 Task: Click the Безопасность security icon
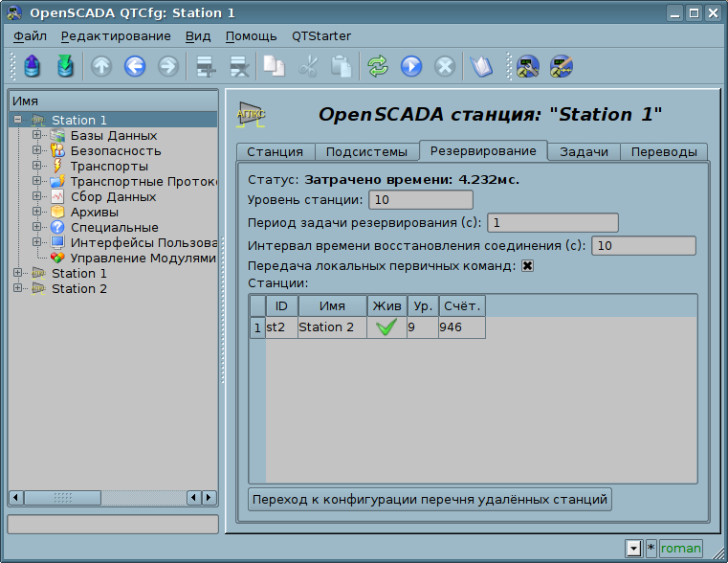pyautogui.click(x=57, y=151)
